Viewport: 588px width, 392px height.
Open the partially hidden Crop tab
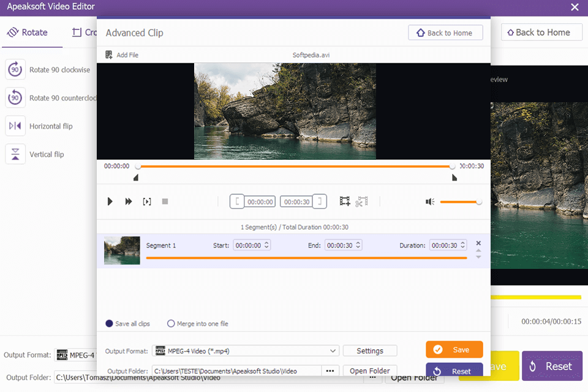pyautogui.click(x=85, y=32)
